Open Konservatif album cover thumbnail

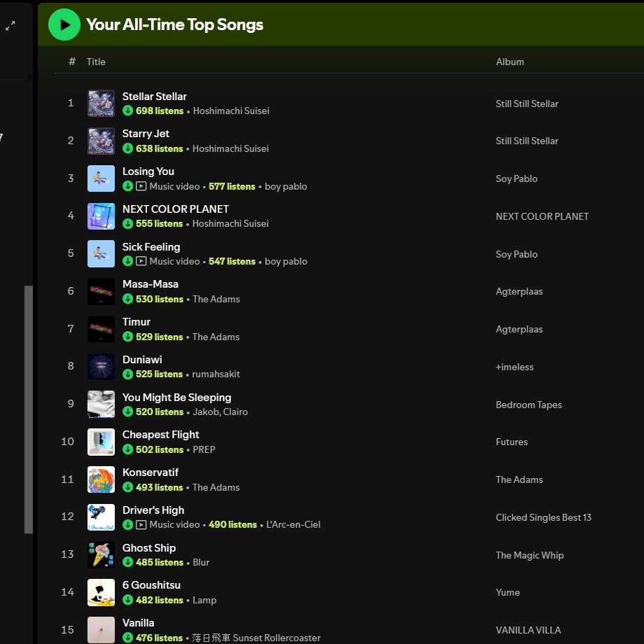101,479
